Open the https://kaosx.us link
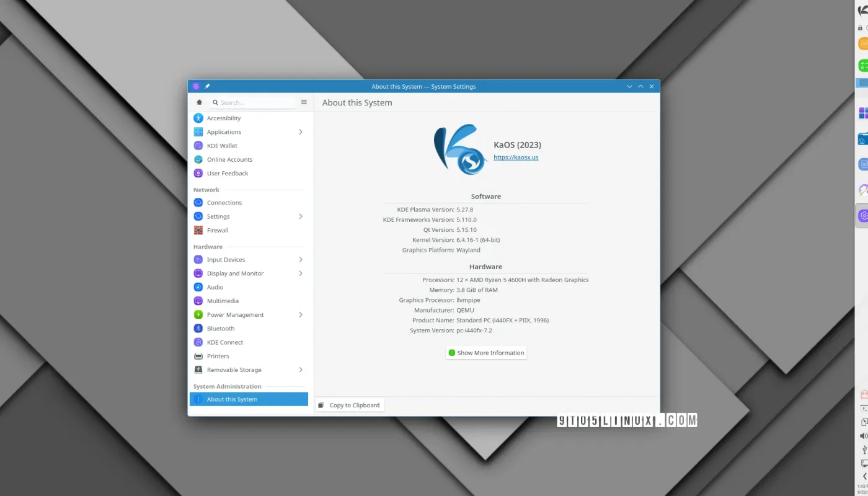The image size is (868, 496). tap(516, 157)
